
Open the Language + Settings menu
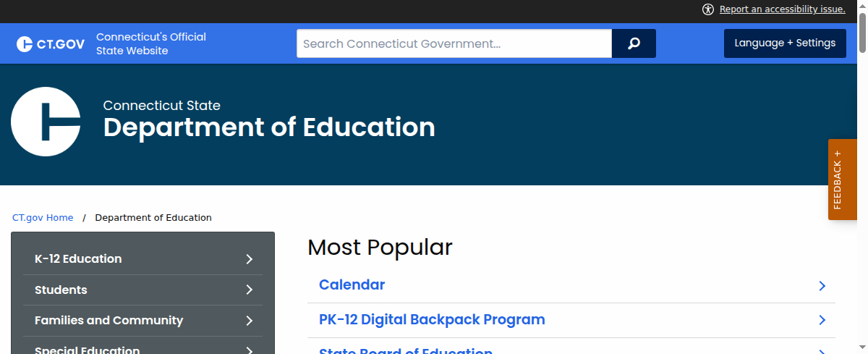[785, 43]
